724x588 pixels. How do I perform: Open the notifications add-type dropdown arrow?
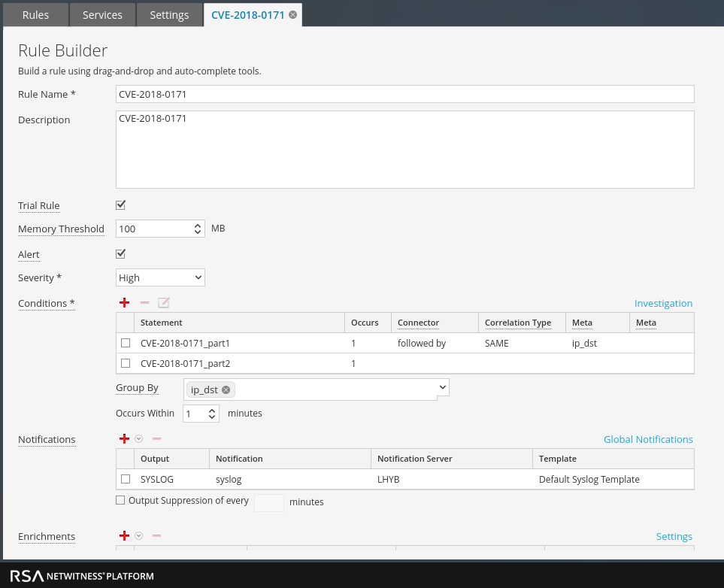pos(139,439)
